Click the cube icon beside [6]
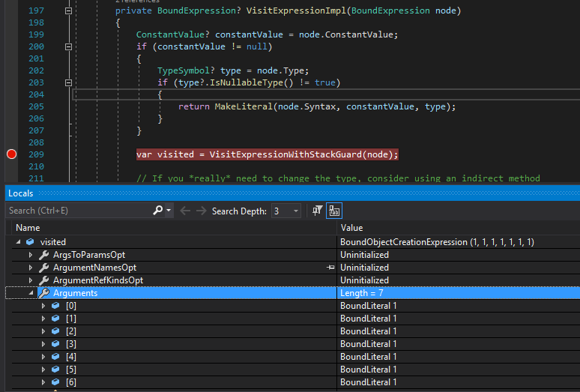580x392 pixels. 56,382
